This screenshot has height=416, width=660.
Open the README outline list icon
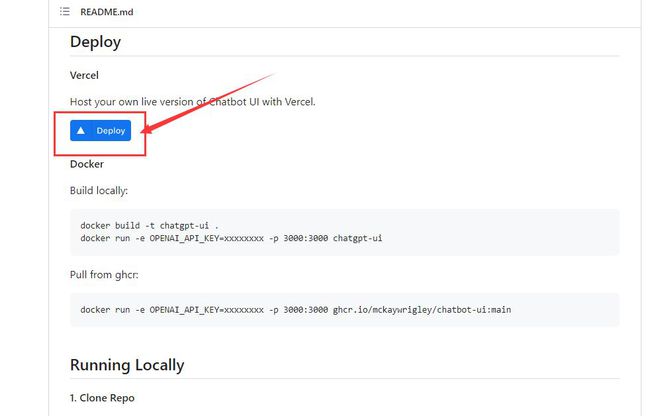[65, 11]
